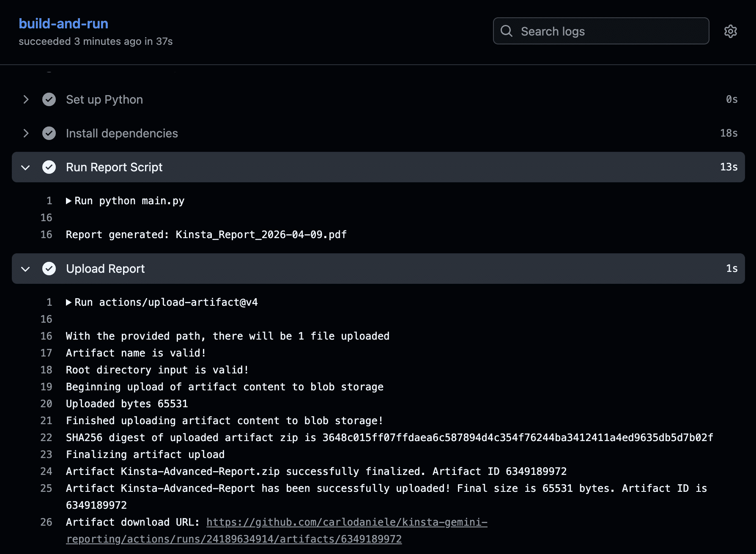756x554 pixels.
Task: Select the Upload Report step title
Action: point(105,269)
